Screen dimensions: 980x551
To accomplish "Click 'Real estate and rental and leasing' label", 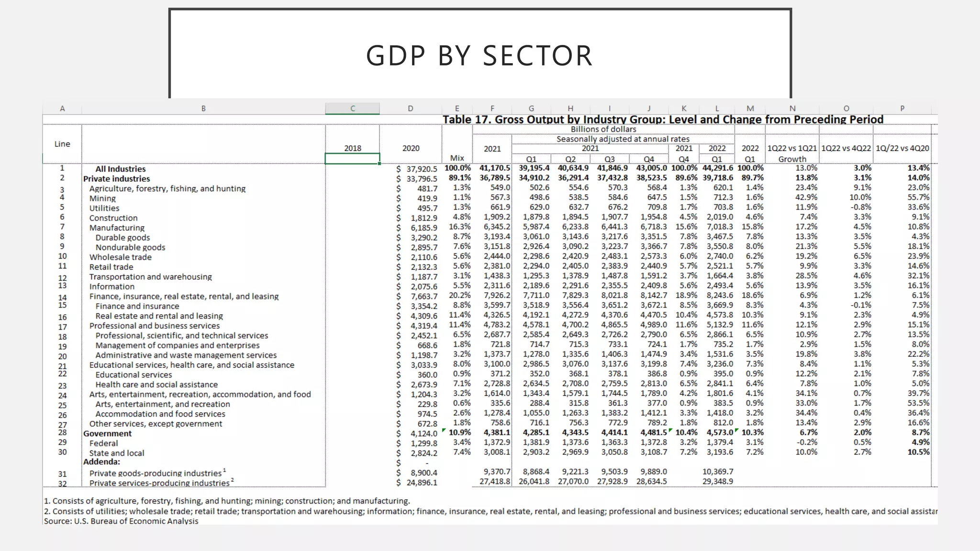I will [x=159, y=316].
